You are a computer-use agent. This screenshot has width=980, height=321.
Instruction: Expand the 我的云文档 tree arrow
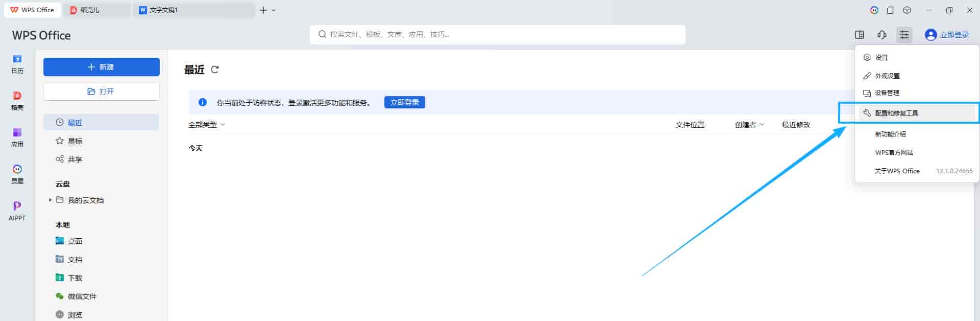click(x=50, y=200)
